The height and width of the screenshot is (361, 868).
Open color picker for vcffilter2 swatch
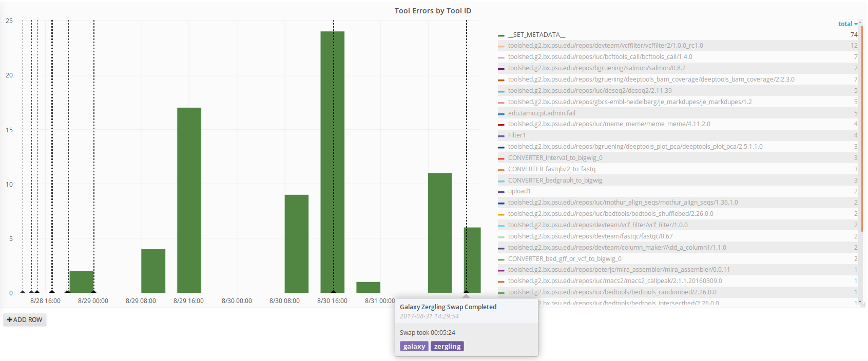click(x=501, y=46)
